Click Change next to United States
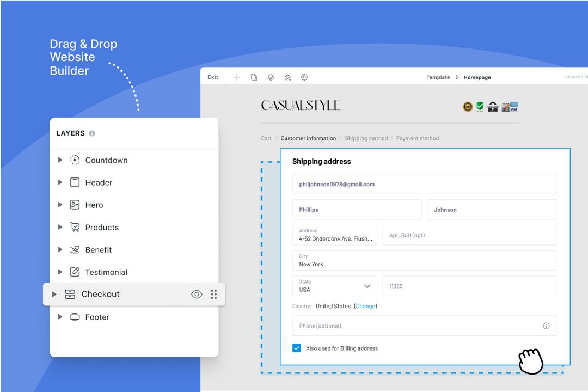This screenshot has height=392, width=588. (365, 306)
